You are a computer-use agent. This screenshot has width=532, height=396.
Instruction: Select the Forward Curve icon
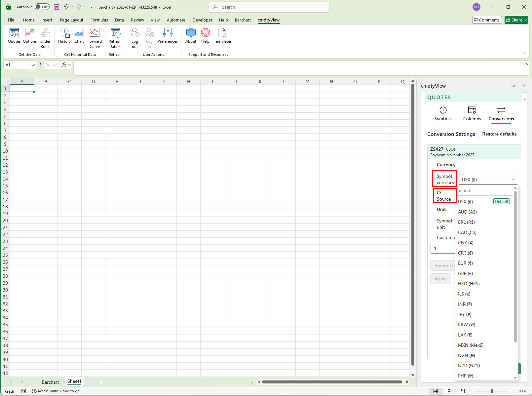coord(95,36)
